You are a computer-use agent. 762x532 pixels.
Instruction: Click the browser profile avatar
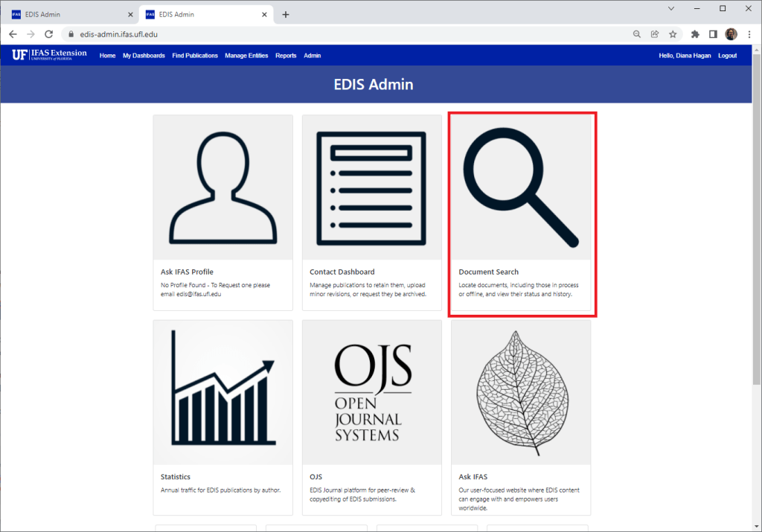tap(730, 33)
